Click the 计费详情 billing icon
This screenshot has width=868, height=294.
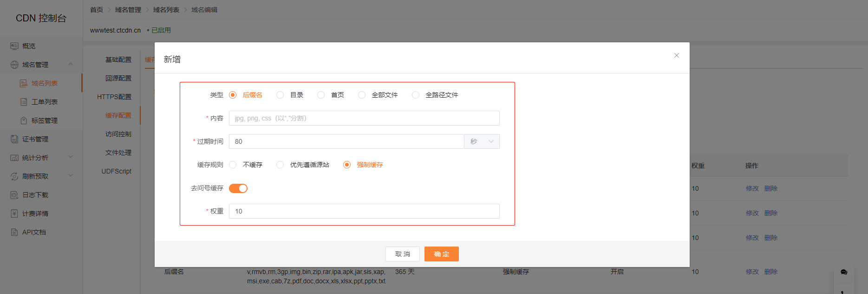tap(14, 214)
